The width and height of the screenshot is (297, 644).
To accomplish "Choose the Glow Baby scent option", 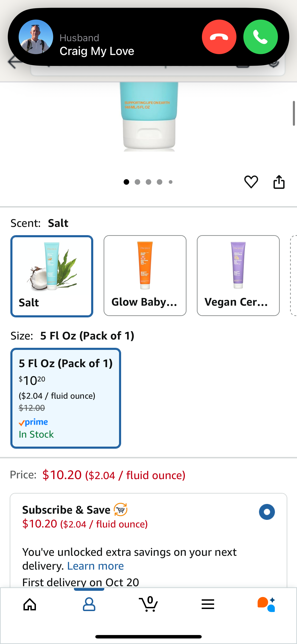I will [x=145, y=275].
